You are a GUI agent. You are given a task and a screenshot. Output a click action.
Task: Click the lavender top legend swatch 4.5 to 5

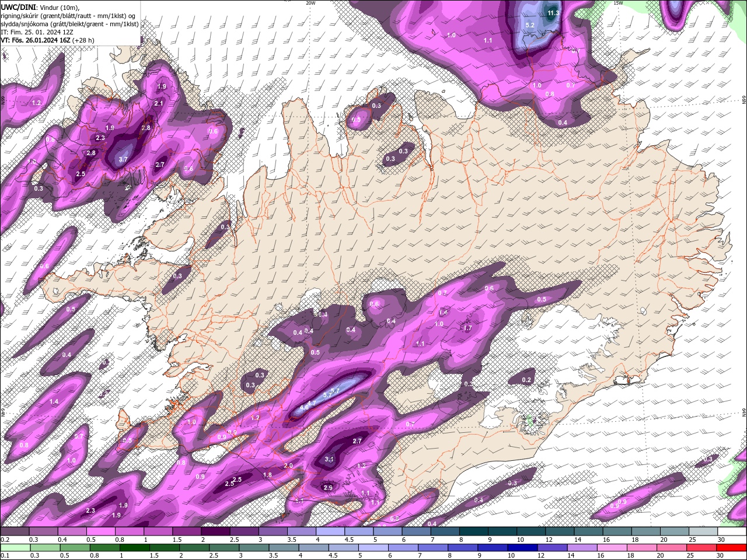[x=359, y=532]
